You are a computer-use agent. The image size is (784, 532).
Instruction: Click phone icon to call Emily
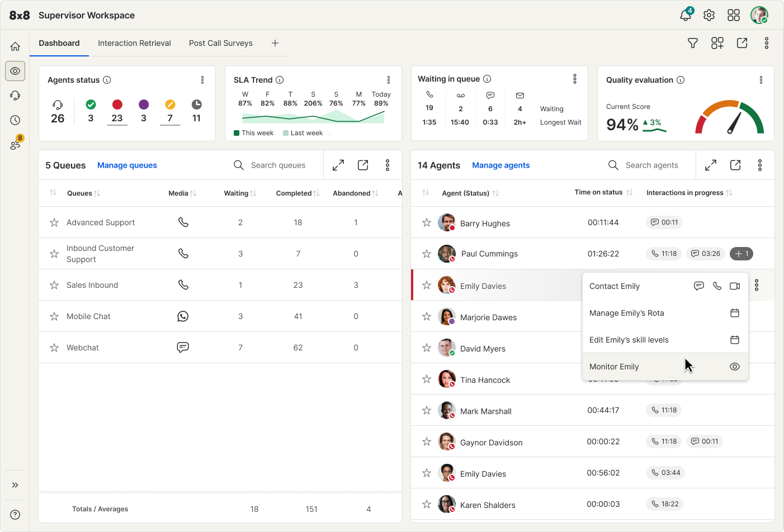pos(717,286)
